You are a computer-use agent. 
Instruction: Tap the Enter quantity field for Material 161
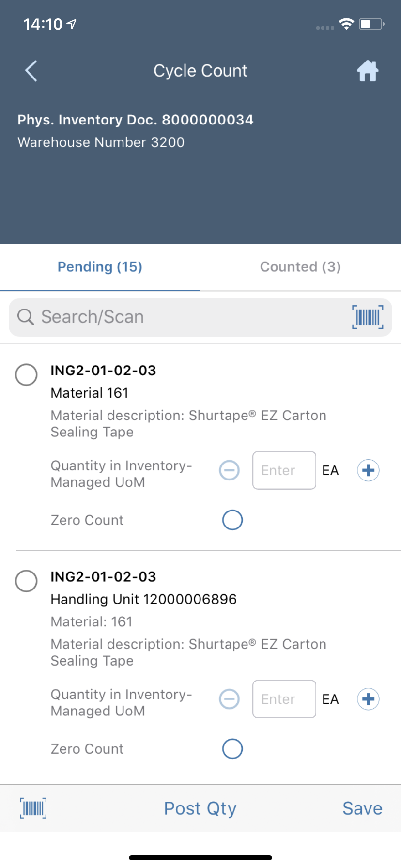tap(284, 470)
